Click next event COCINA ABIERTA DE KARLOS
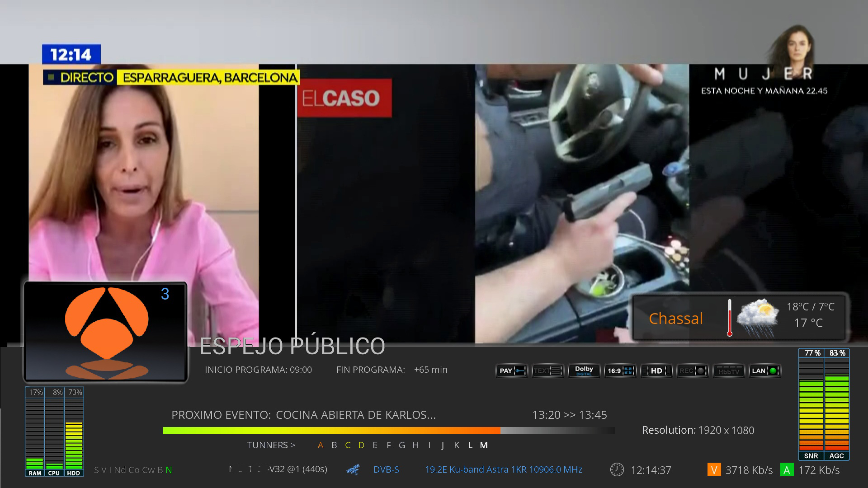The width and height of the screenshot is (868, 488). [356, 415]
